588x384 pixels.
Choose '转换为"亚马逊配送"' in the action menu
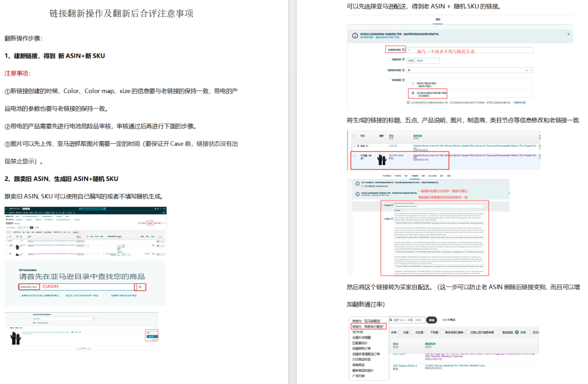pyautogui.click(x=367, y=320)
